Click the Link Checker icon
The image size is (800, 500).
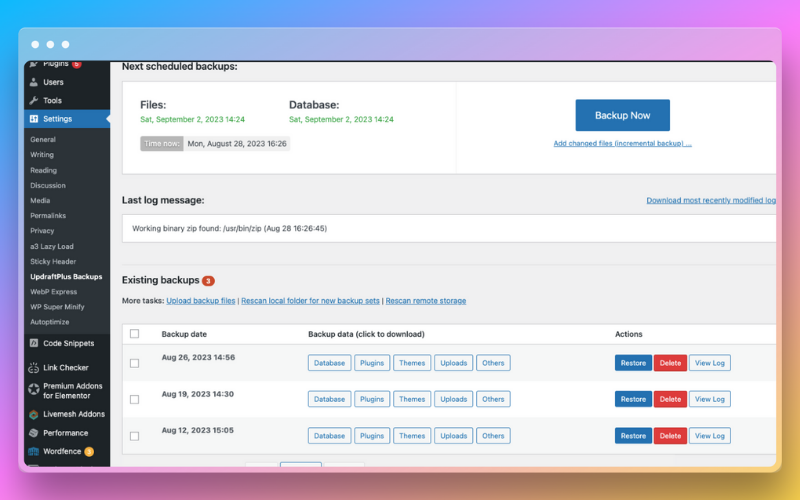click(x=34, y=367)
